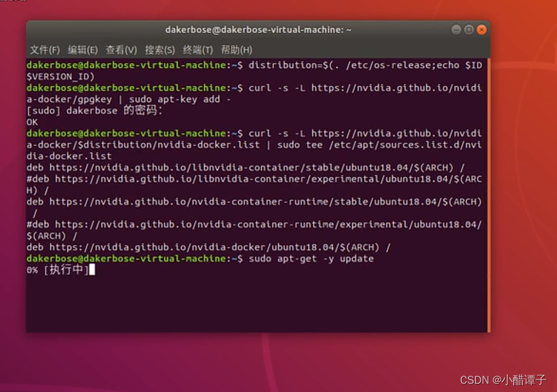Click the 'sudo apt-get -y update' command

click(311, 259)
